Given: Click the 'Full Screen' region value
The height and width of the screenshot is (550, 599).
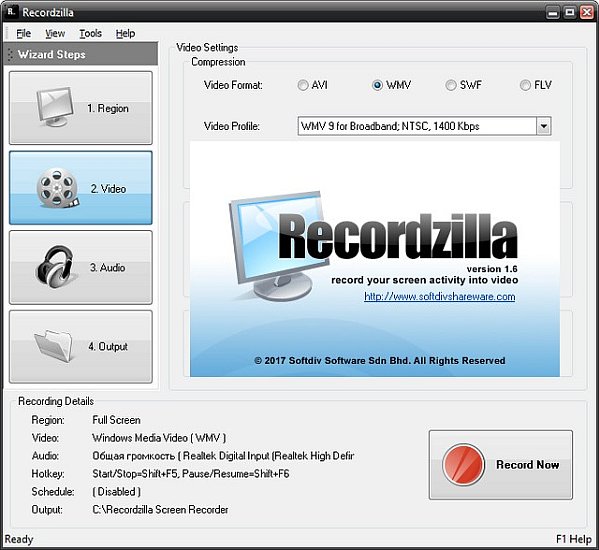Looking at the screenshot, I should 116,420.
